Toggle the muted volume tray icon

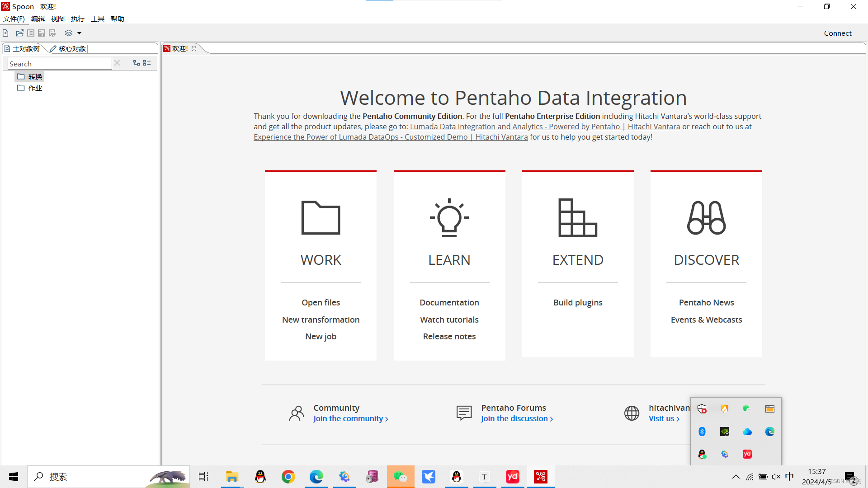click(x=776, y=477)
